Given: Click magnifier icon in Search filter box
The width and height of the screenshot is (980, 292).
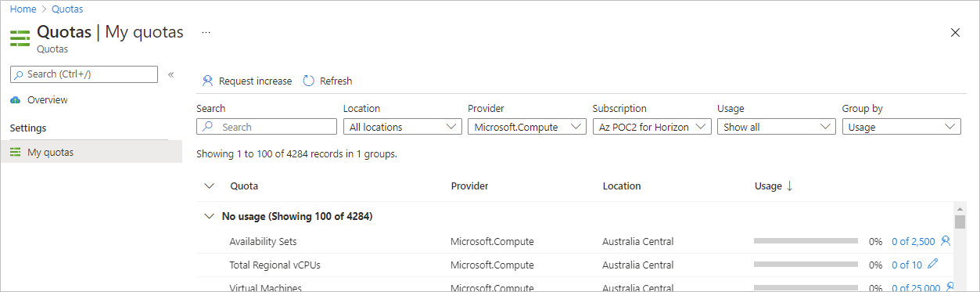Looking at the screenshot, I should click(207, 127).
